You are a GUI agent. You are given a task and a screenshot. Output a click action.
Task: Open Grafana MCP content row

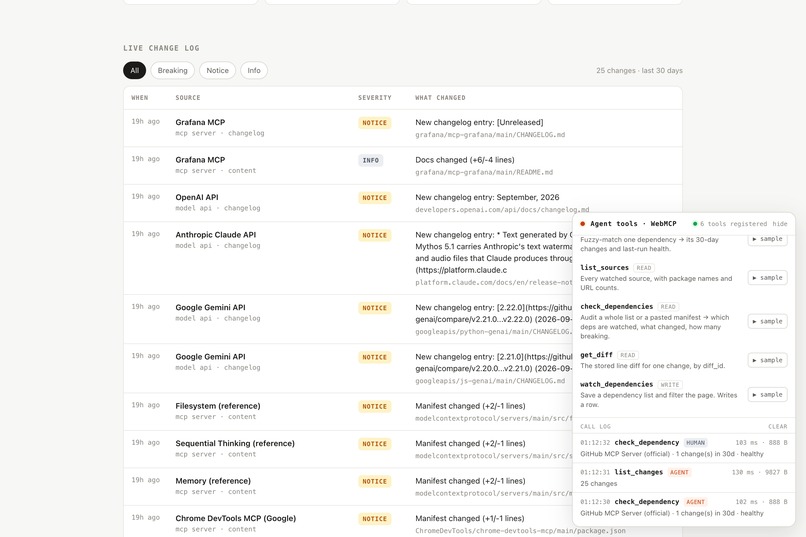point(403,165)
